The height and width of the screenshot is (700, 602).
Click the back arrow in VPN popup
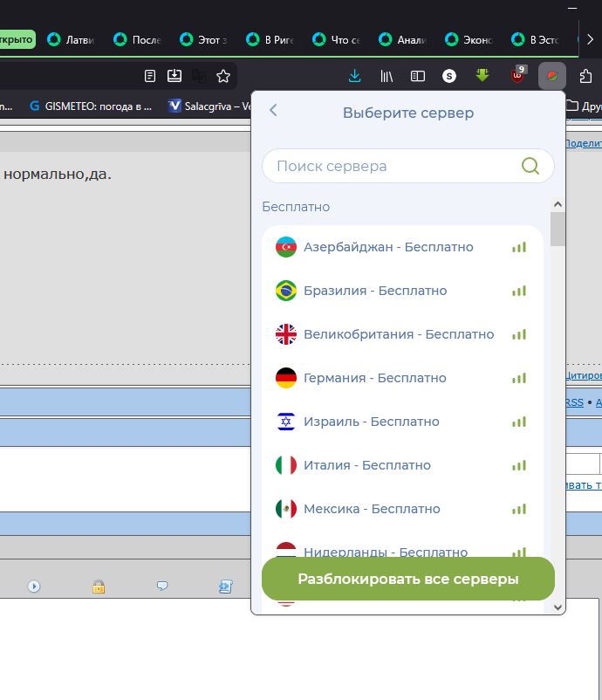[x=273, y=111]
